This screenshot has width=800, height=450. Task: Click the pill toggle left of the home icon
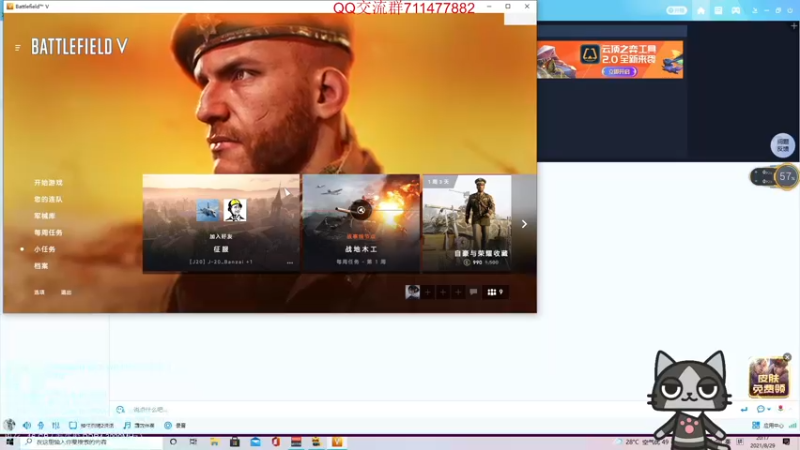[x=677, y=10]
